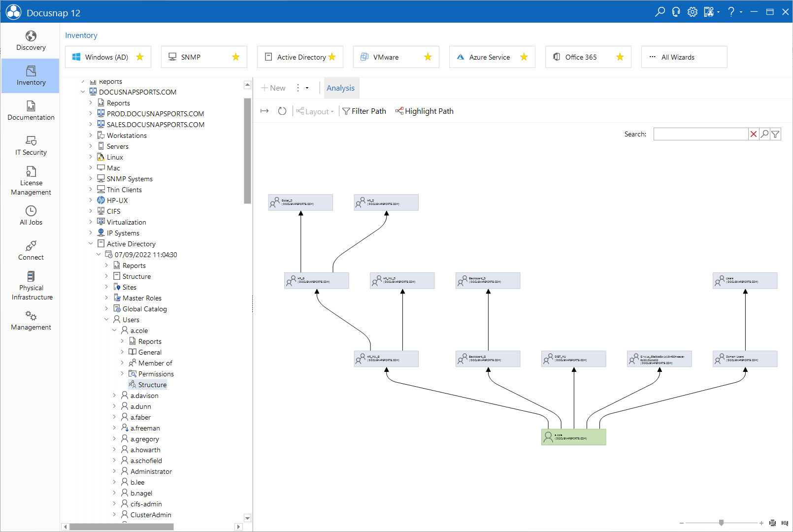Click Highlight Path button
Screen dimensions: 793x532
click(x=425, y=111)
